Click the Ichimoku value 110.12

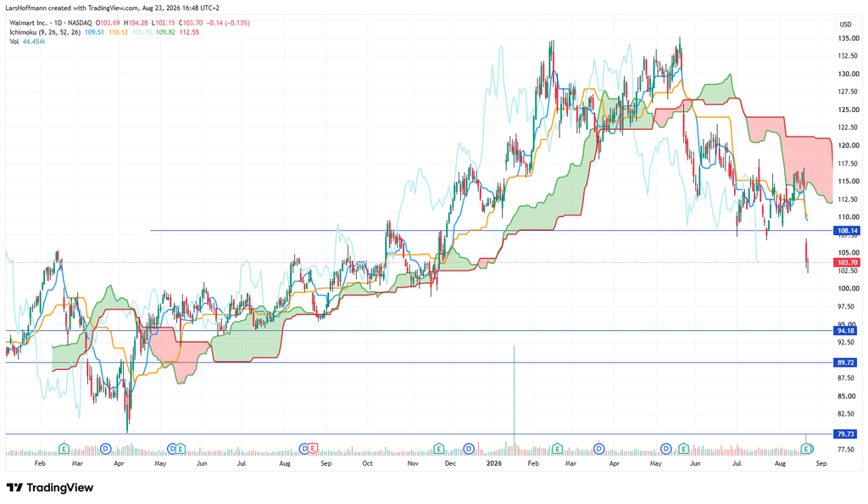(118, 32)
